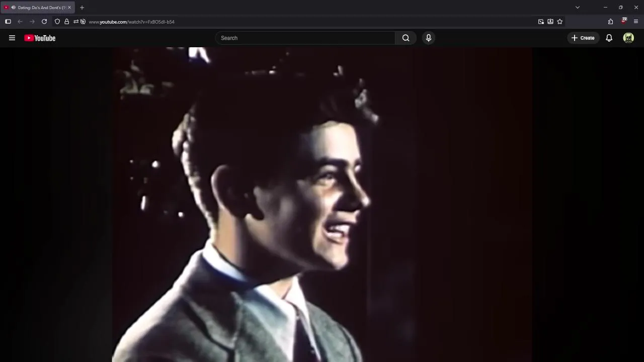This screenshot has width=644, height=362.
Task: Open the account avatar menu
Action: pyautogui.click(x=628, y=38)
